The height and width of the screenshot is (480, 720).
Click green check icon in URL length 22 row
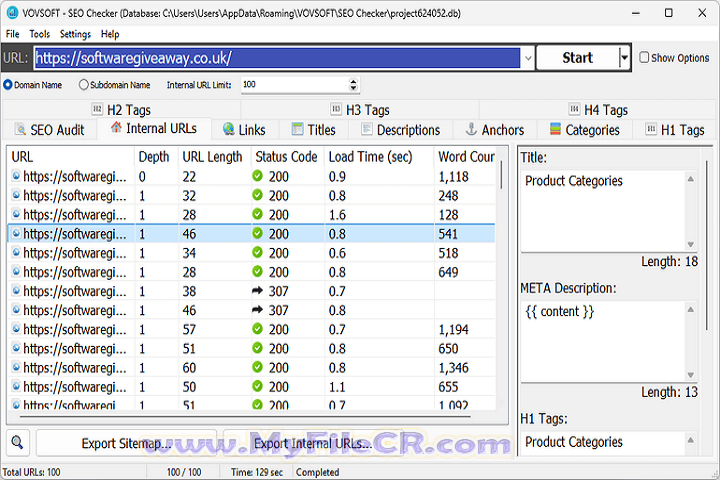tap(257, 176)
